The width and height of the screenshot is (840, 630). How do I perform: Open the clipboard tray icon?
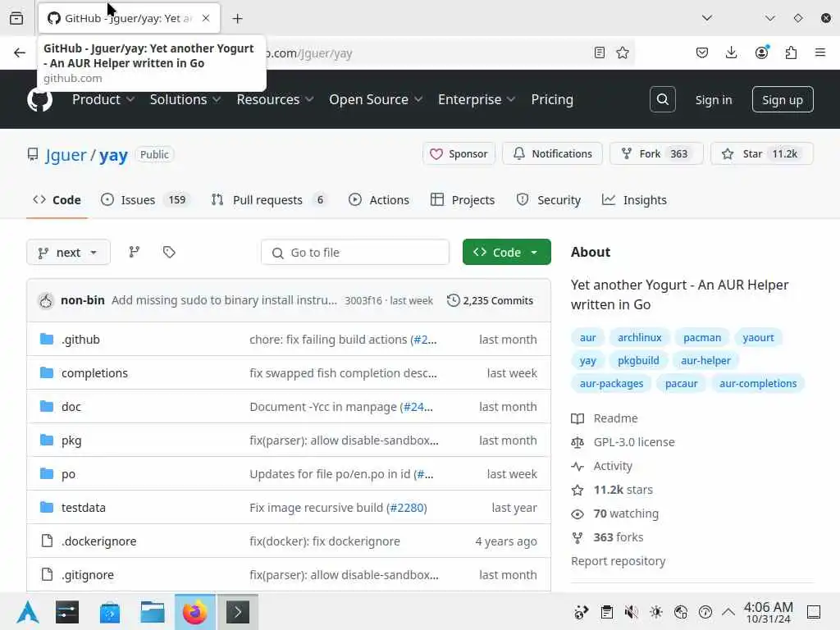coord(606,612)
